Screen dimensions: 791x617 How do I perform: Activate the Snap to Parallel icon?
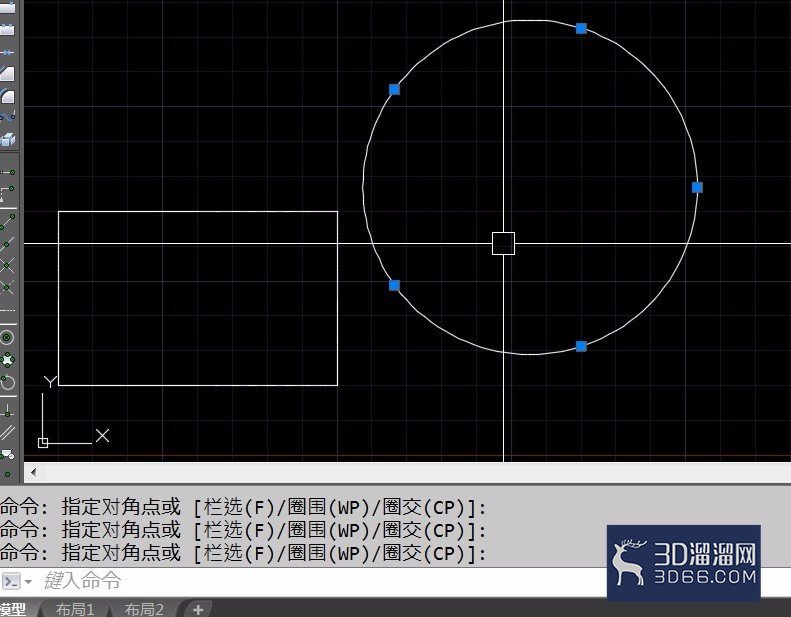(x=7, y=432)
